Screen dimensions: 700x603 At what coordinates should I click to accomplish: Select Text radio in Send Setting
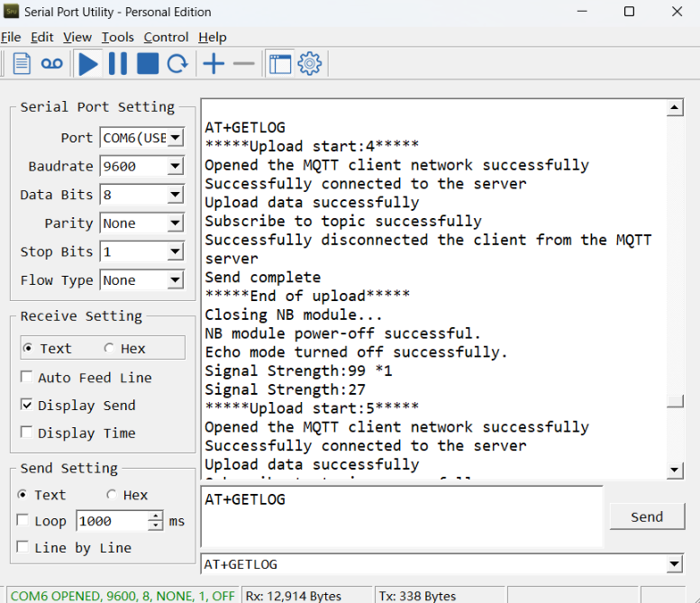coord(22,495)
